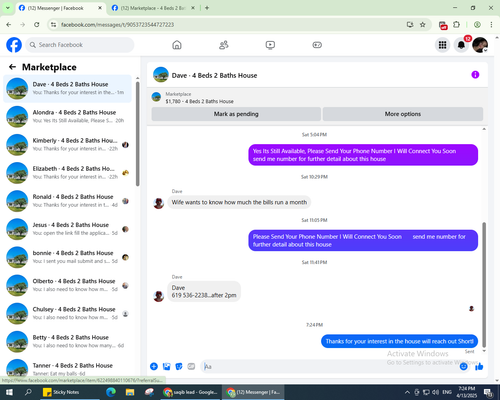Screen dimensions: 500x400
Task: Go back with the Marketplace back arrow
Action: coord(12,67)
